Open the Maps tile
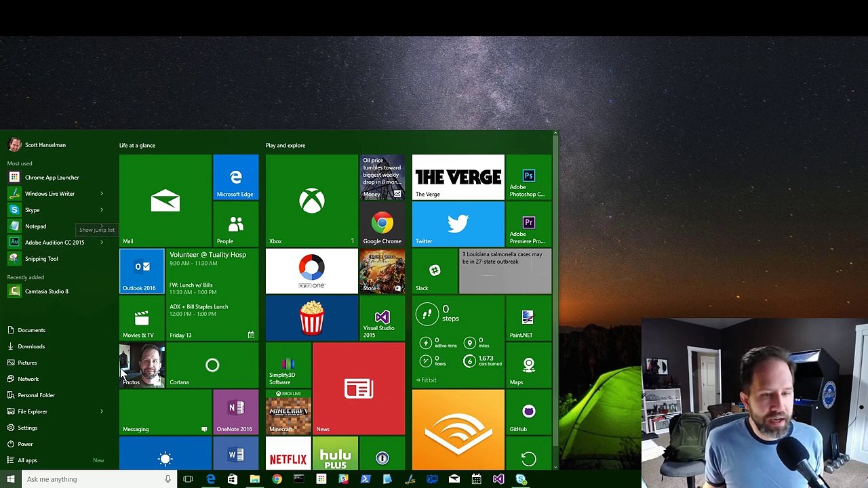This screenshot has height=488, width=868. 528,365
